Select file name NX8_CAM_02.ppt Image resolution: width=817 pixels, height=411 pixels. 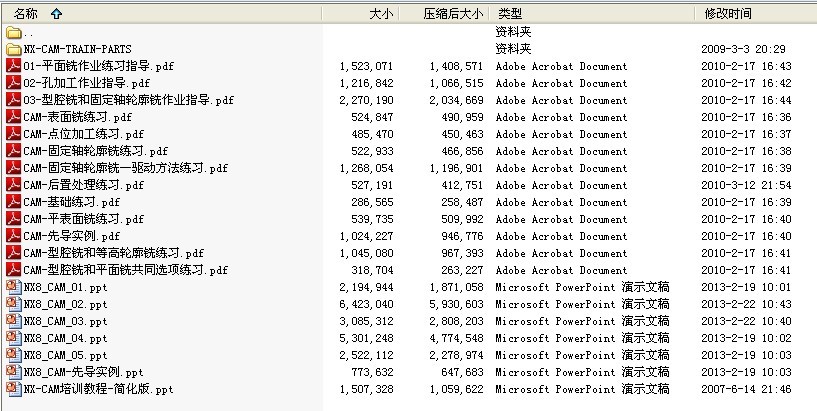pyautogui.click(x=66, y=304)
